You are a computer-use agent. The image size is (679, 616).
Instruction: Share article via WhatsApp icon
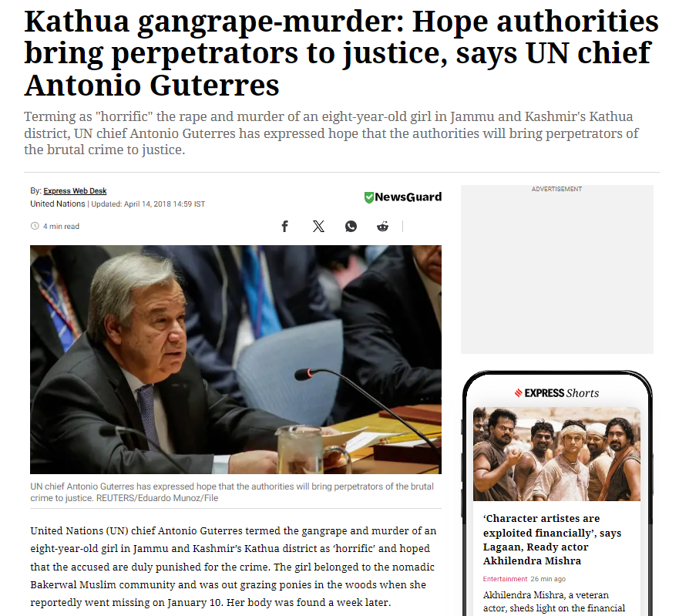[x=351, y=226]
